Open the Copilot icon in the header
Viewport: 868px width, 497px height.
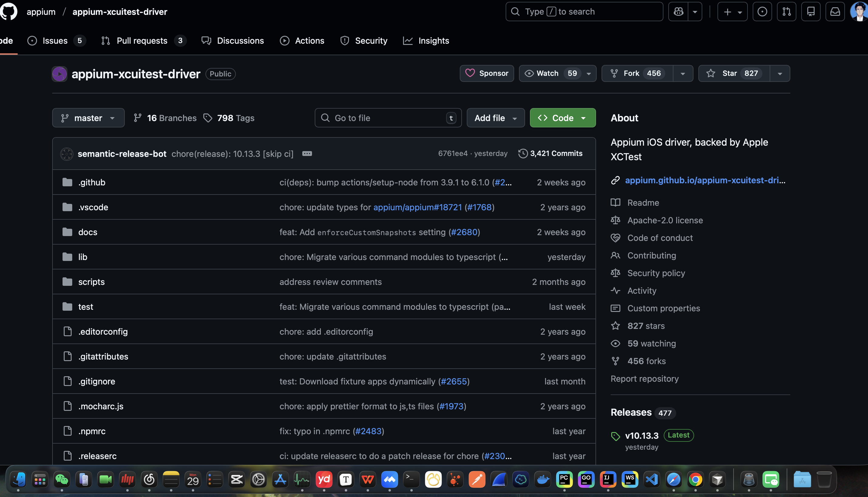click(678, 12)
